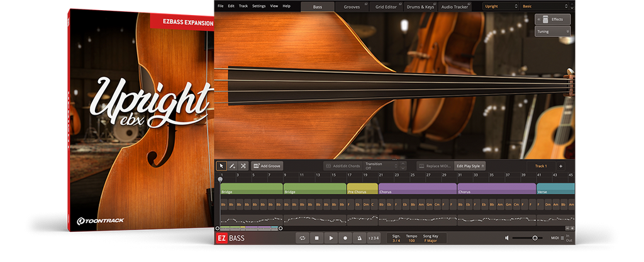Click the Tempo value 100

click(411, 240)
